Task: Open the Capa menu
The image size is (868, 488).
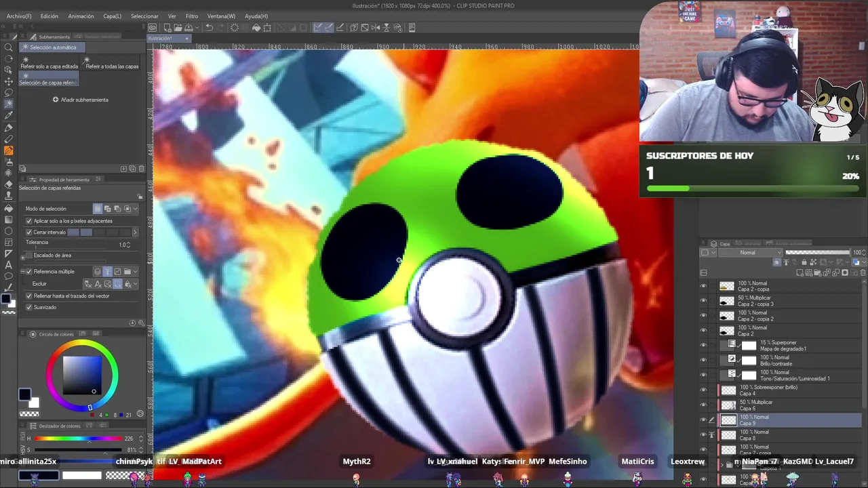Action: coord(112,16)
